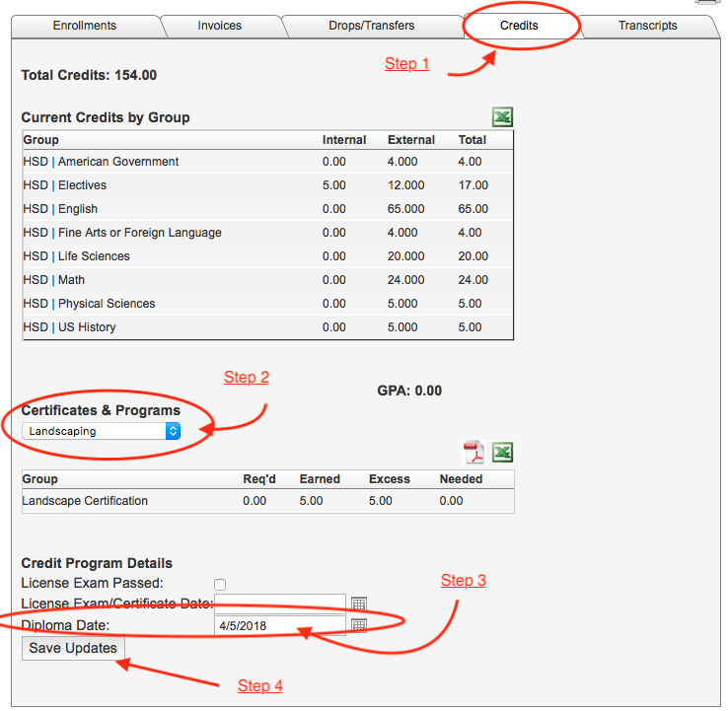This screenshot has width=728, height=711.
Task: Expand the Landscaping program dropdown
Action: click(x=102, y=431)
